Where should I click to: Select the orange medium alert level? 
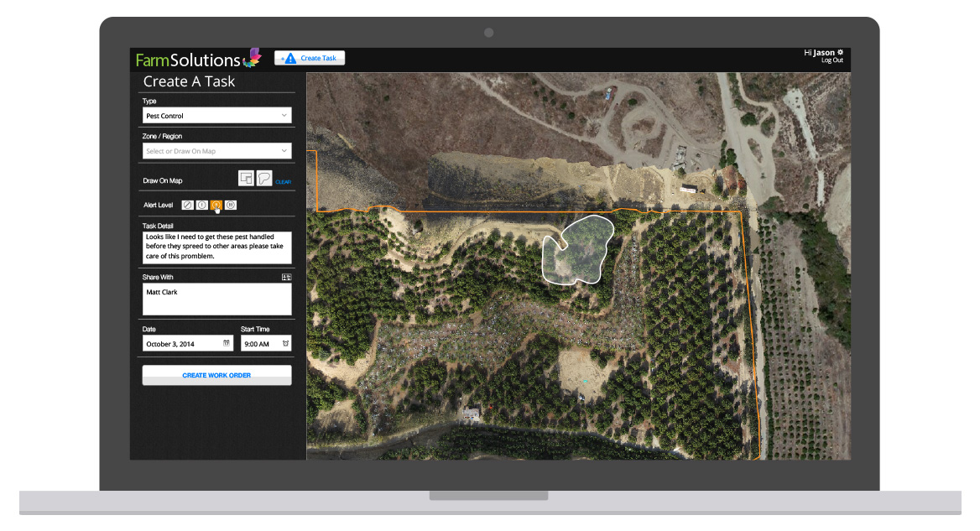click(x=216, y=205)
